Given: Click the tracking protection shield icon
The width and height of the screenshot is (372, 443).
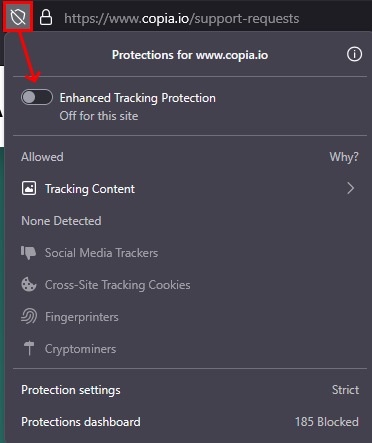Looking at the screenshot, I should click(x=18, y=17).
